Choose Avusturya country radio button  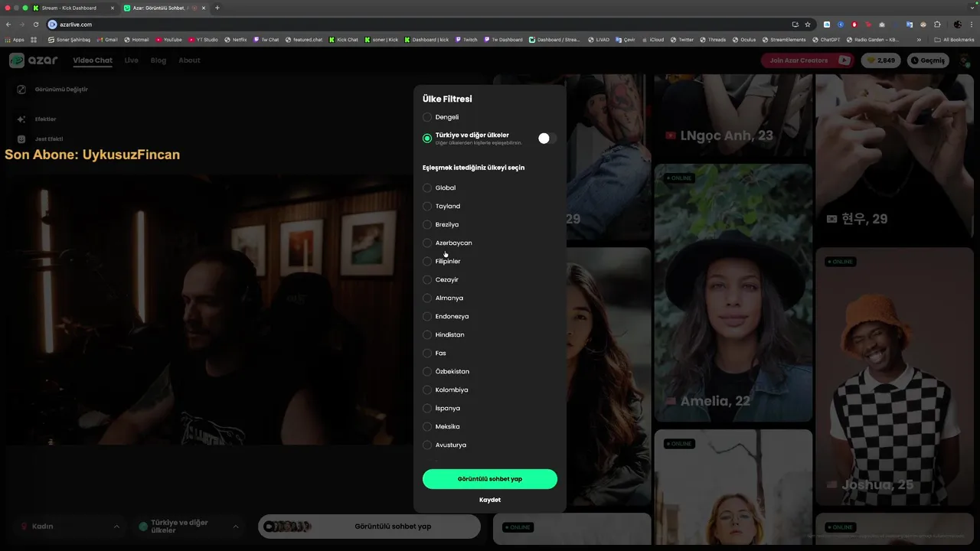coord(427,445)
